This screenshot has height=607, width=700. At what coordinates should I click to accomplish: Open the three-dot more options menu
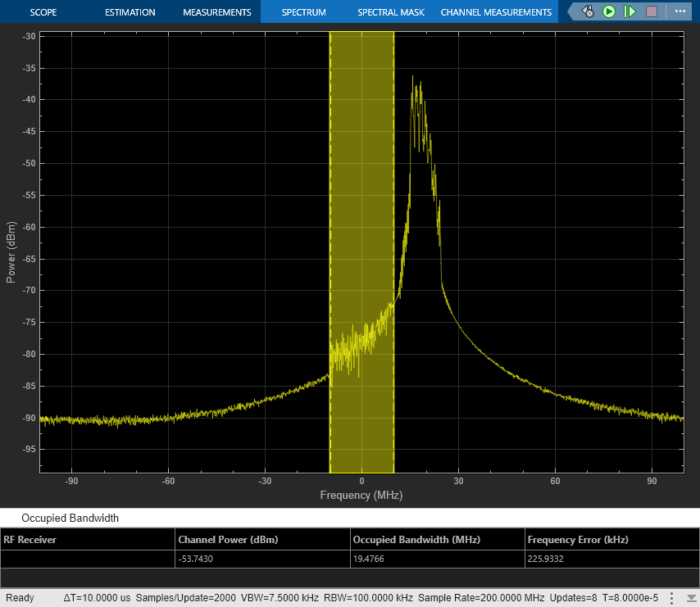click(680, 11)
